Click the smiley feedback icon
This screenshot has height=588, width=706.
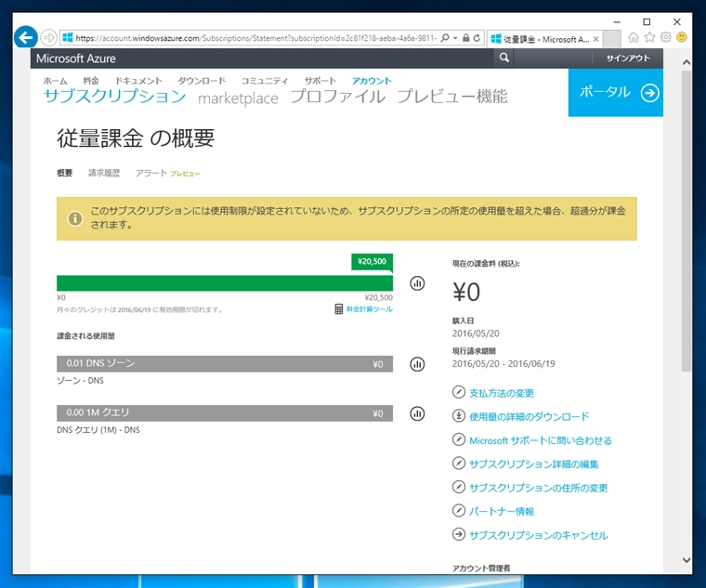682,37
